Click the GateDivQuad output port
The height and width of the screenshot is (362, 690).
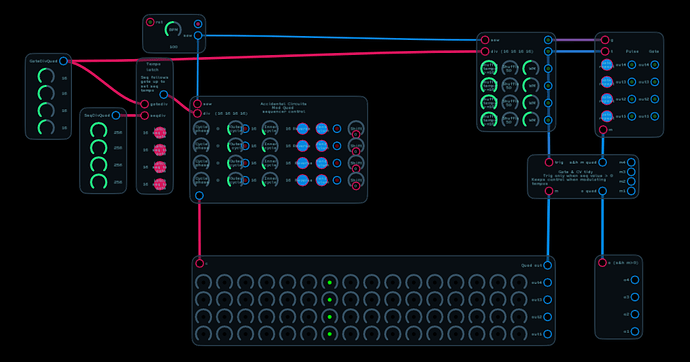point(63,61)
